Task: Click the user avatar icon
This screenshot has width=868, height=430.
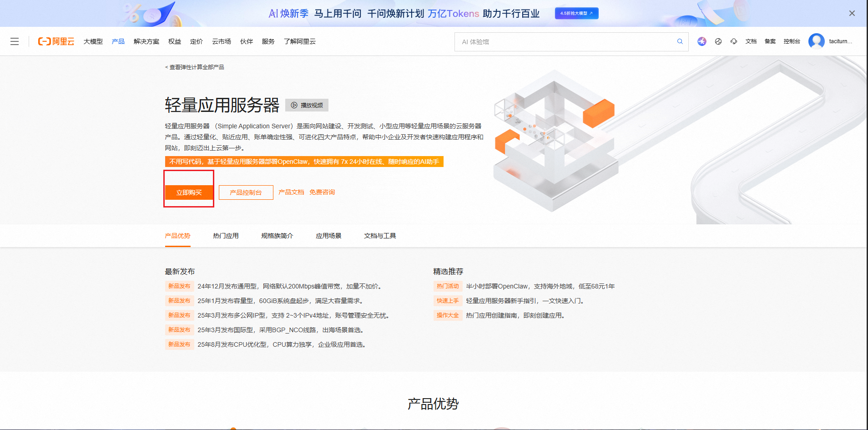Action: coord(816,41)
